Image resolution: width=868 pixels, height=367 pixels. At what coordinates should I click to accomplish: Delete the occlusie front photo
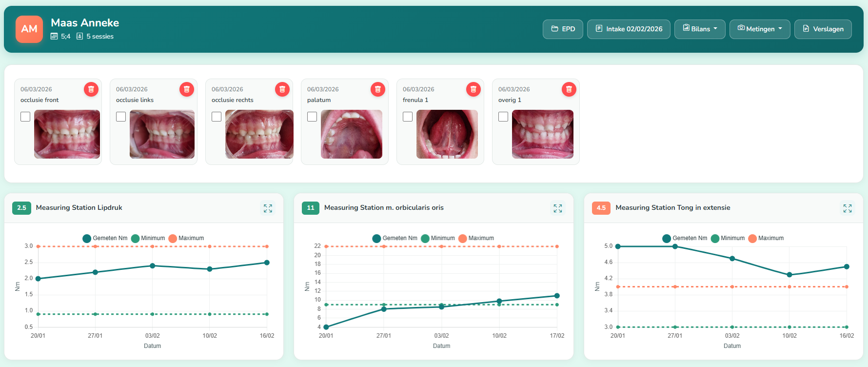[x=91, y=89]
